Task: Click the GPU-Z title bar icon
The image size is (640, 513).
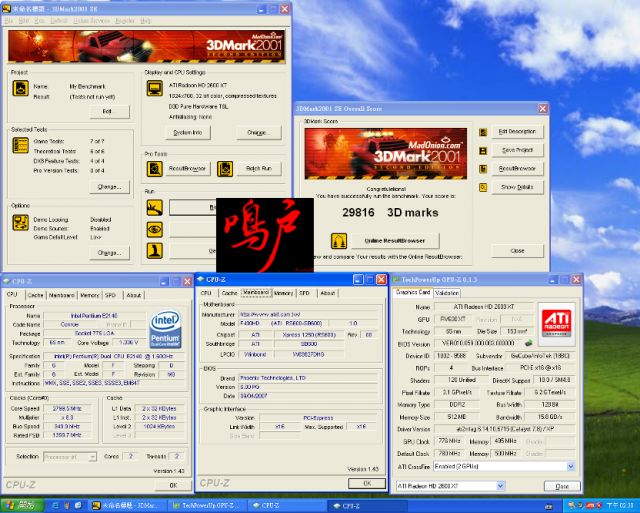Action: coord(396,280)
